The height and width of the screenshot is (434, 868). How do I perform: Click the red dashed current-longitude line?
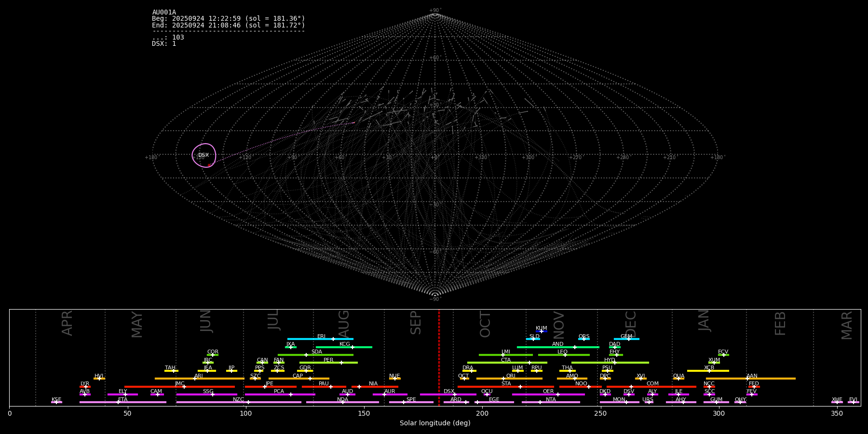click(x=439, y=357)
